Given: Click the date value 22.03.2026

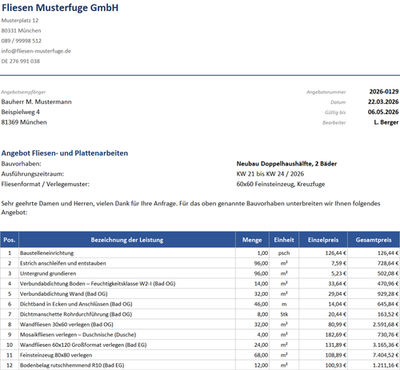Looking at the screenshot, I should (x=383, y=102).
